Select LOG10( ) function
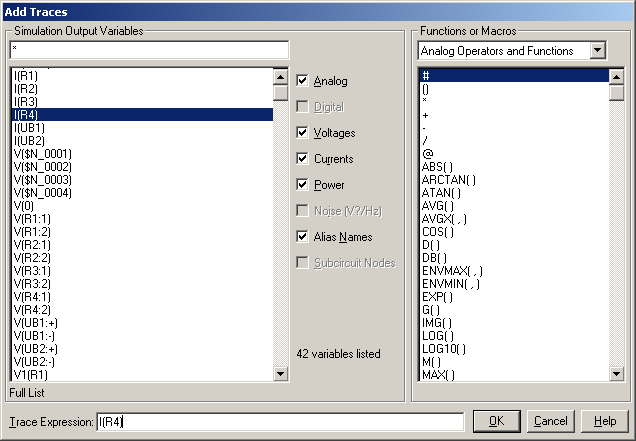636x441 pixels. [514, 348]
